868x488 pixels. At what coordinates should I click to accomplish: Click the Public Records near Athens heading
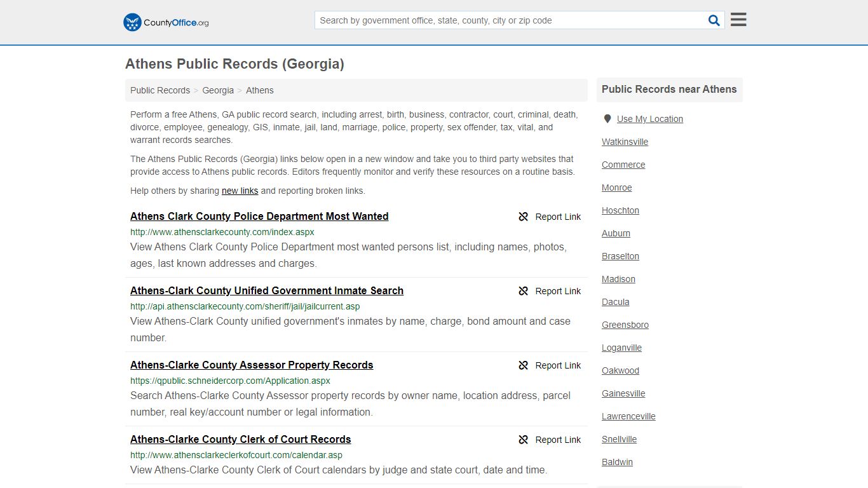coord(669,90)
